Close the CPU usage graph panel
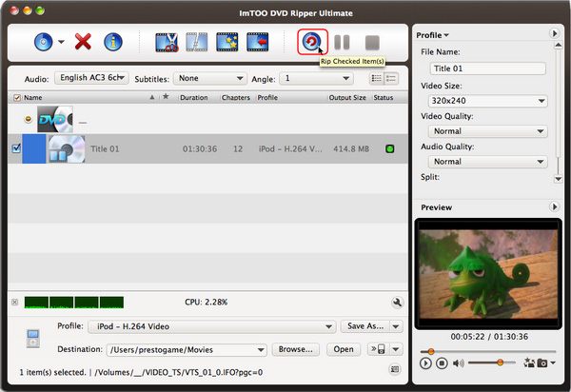Screen dimensions: 571x392 14,303
